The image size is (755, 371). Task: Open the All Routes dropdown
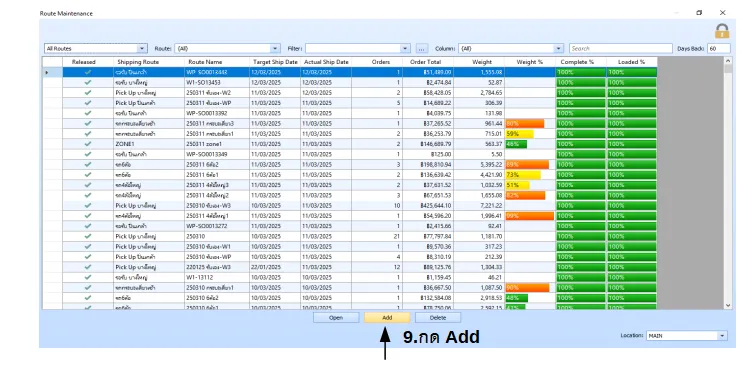142,49
